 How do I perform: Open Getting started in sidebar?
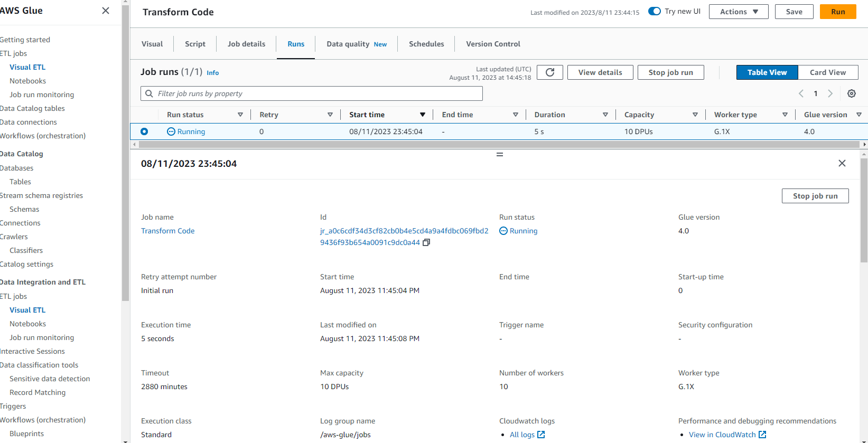click(25, 40)
